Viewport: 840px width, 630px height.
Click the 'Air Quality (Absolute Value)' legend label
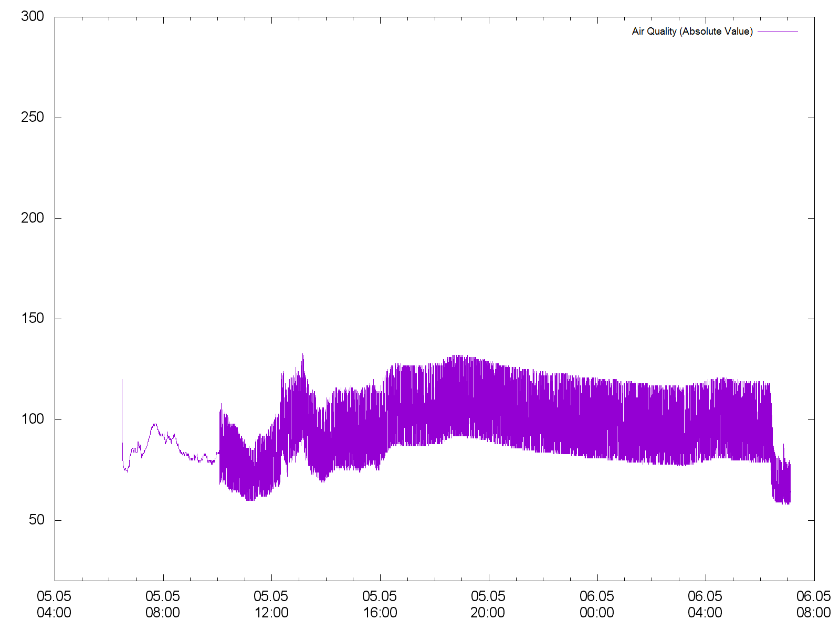point(692,31)
